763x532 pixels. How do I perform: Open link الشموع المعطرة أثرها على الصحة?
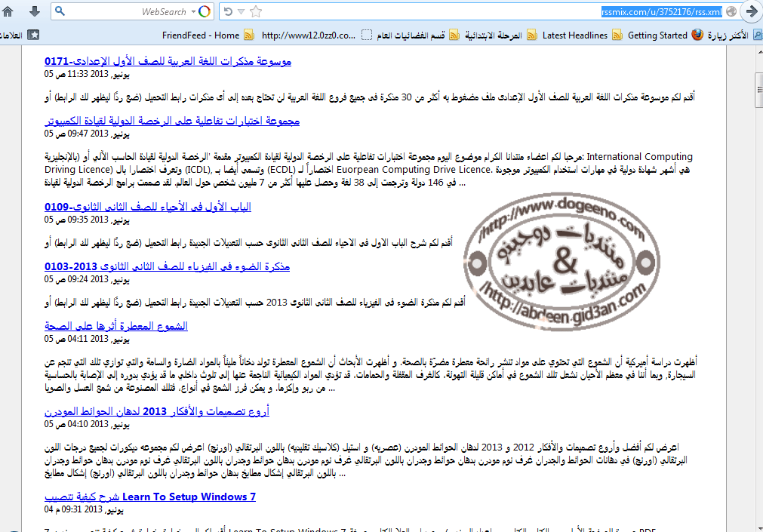[x=115, y=326]
